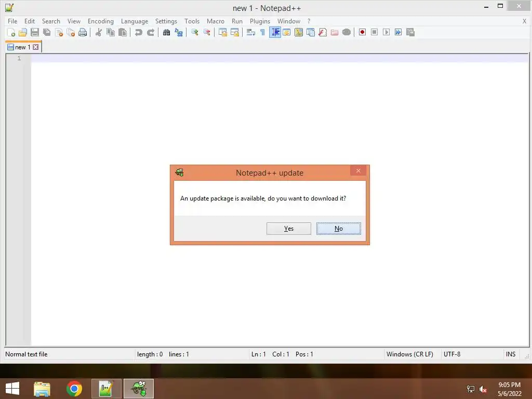Open Find with the binoculars icon
The width and height of the screenshot is (532, 399).
[x=167, y=32]
